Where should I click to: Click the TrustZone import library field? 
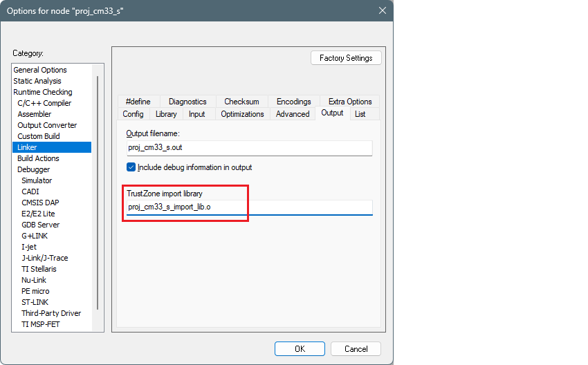coord(249,207)
